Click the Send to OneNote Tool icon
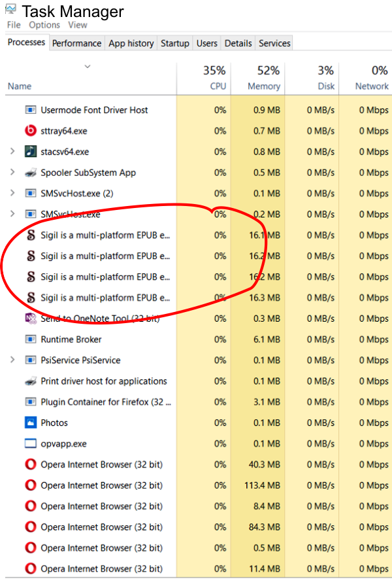Image resolution: width=392 pixels, height=588 pixels. click(x=30, y=319)
